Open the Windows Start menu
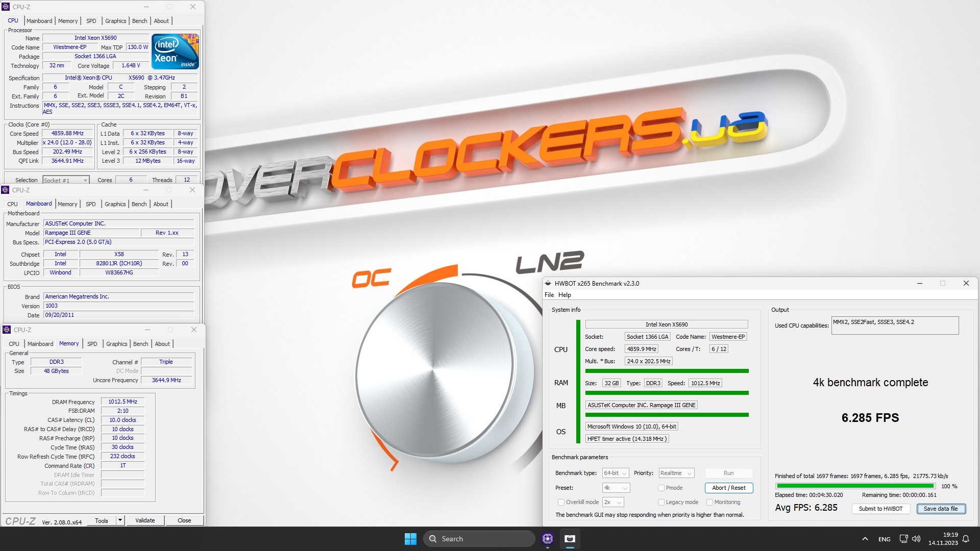 [410, 539]
